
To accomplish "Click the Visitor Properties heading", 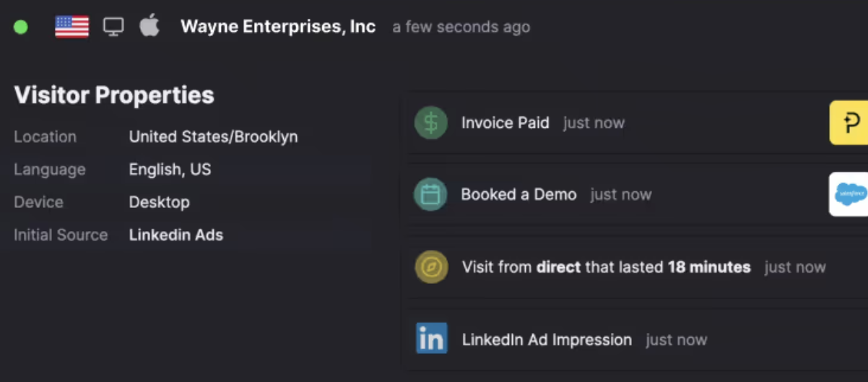I will point(114,95).
